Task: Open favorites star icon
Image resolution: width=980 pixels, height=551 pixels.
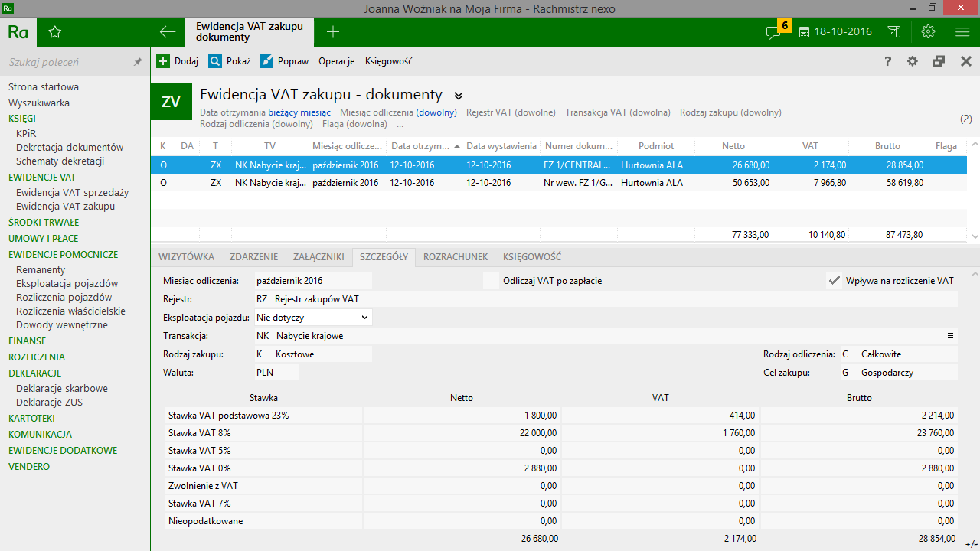Action: (54, 32)
